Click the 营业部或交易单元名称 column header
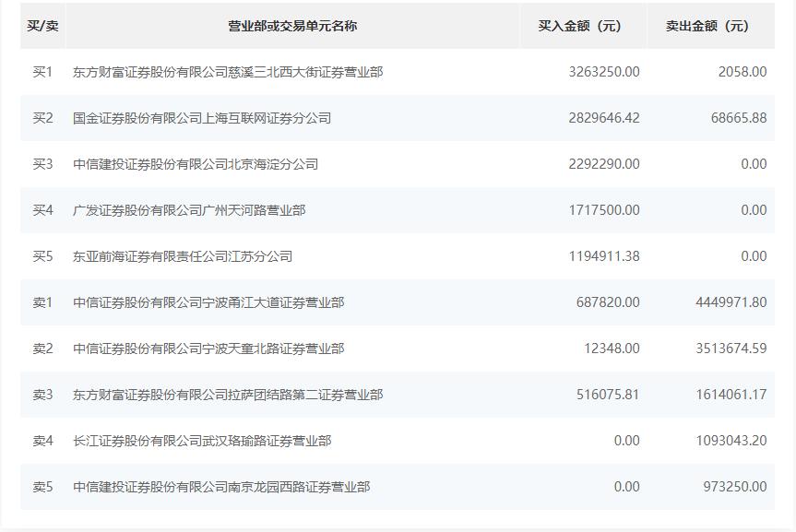Image resolution: width=796 pixels, height=532 pixels. 292,26
